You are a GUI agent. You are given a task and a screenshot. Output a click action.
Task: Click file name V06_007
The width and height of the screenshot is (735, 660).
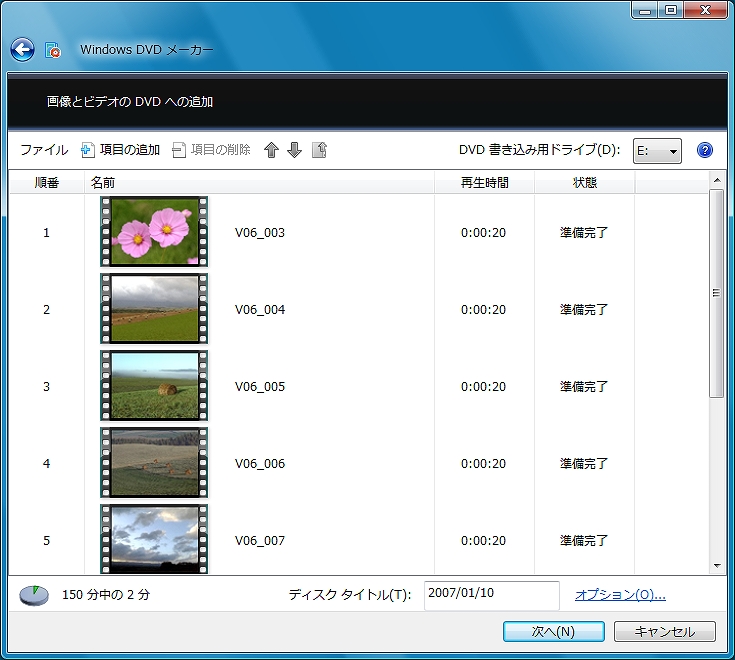click(260, 540)
